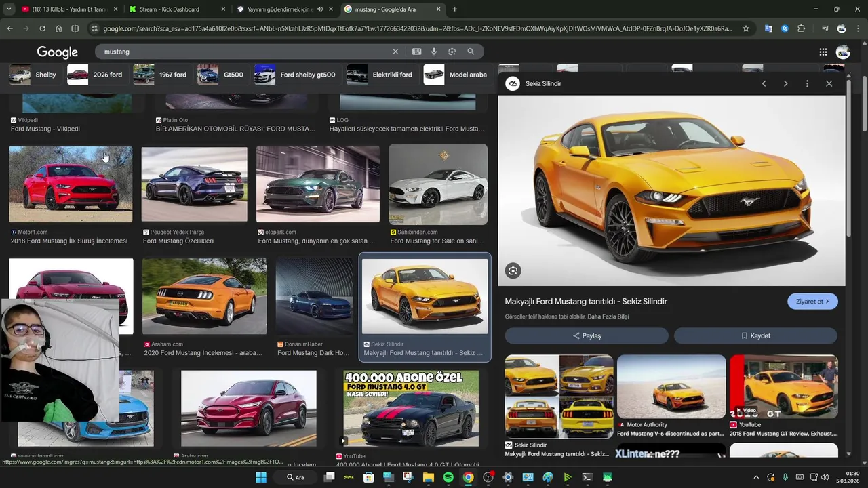Open File Explorer from the taskbar
The height and width of the screenshot is (488, 868).
pos(429,477)
